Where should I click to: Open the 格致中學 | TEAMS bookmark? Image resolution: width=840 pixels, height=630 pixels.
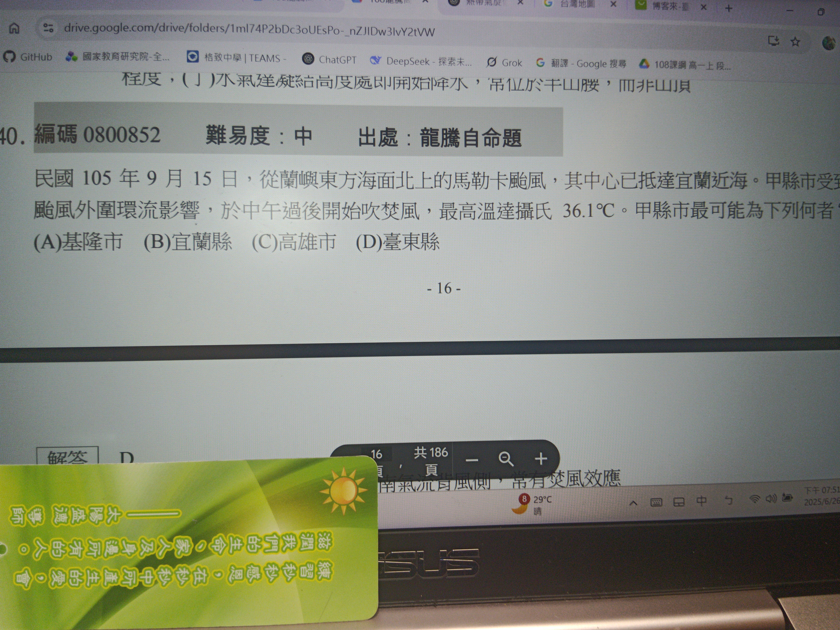(237, 58)
